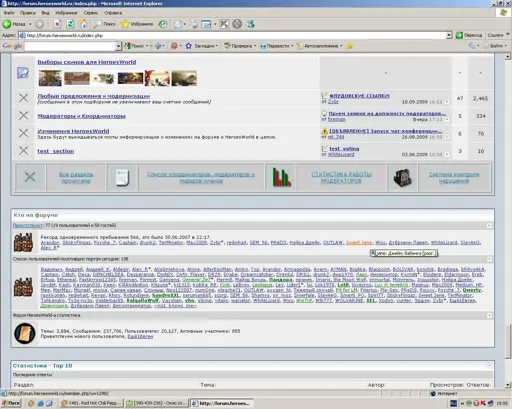Click the Windows 'Пуск' start button
512x409 pixels.
(x=11, y=403)
